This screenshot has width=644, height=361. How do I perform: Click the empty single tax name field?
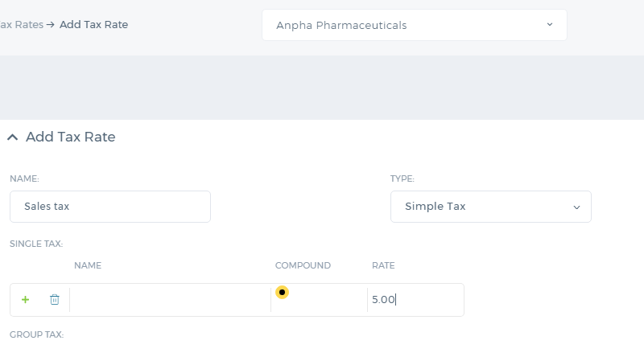[x=170, y=300]
